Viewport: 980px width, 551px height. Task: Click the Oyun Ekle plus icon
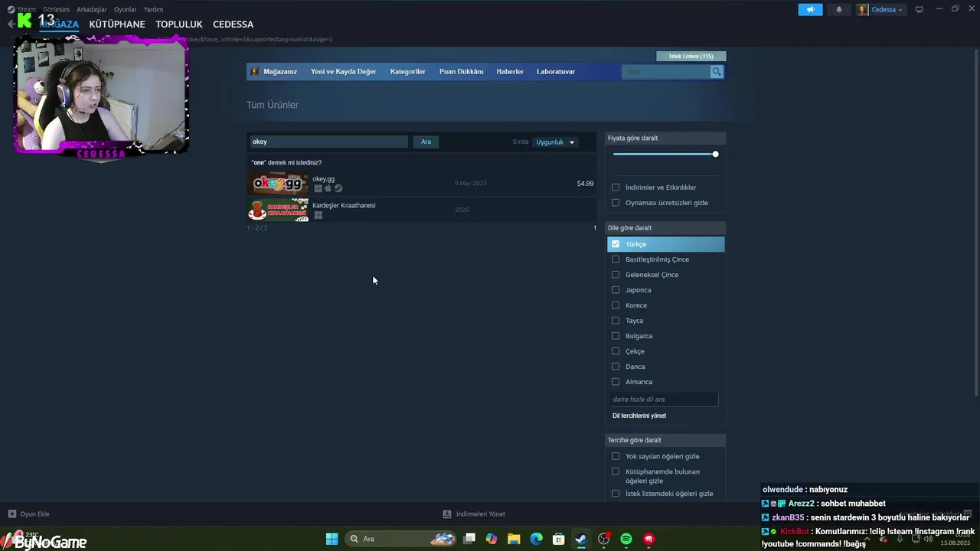point(11,514)
